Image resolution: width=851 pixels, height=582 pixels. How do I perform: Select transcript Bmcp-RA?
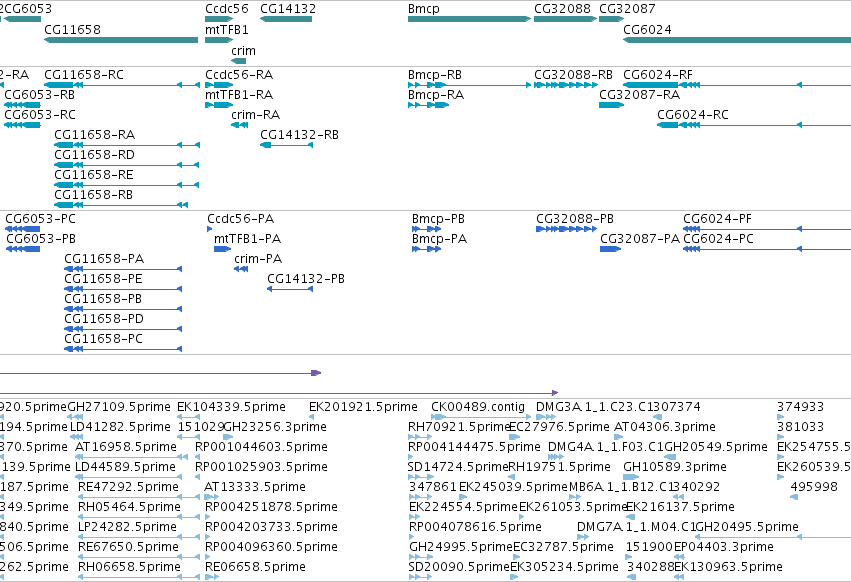pyautogui.click(x=436, y=94)
